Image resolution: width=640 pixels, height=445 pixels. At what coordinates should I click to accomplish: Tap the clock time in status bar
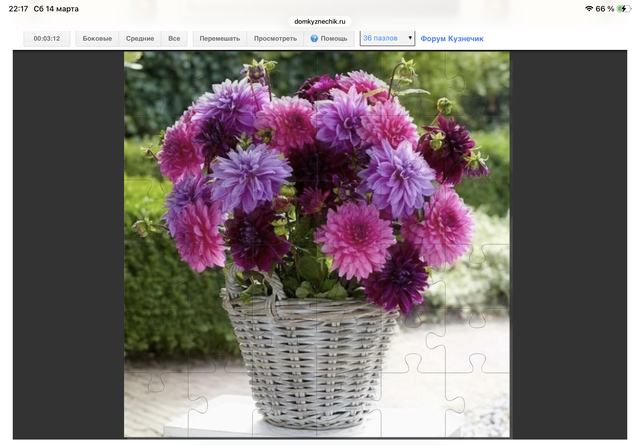tap(18, 8)
